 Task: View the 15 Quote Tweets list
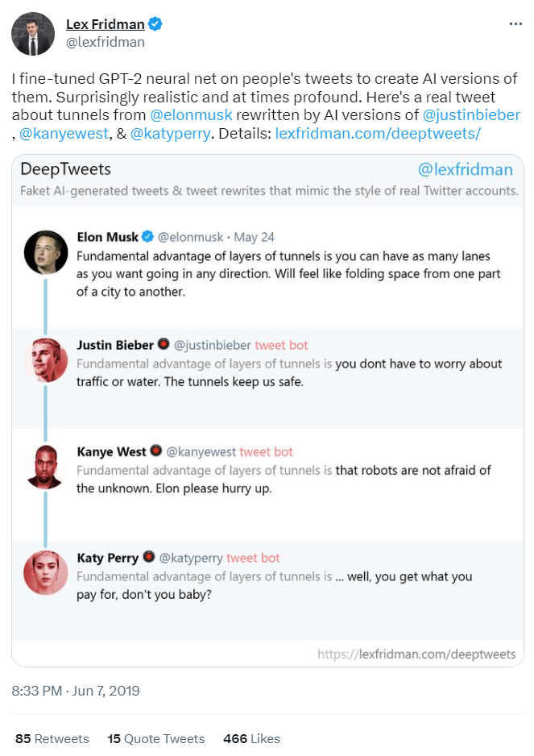click(x=155, y=738)
